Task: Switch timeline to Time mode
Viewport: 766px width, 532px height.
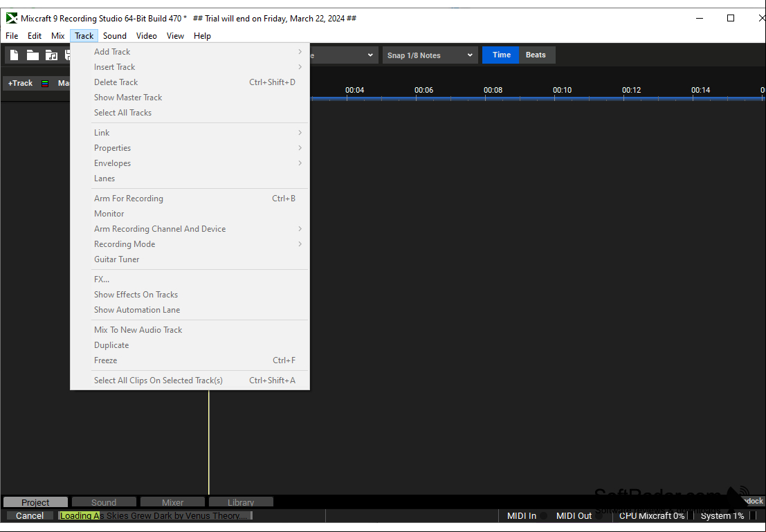Action: point(501,55)
